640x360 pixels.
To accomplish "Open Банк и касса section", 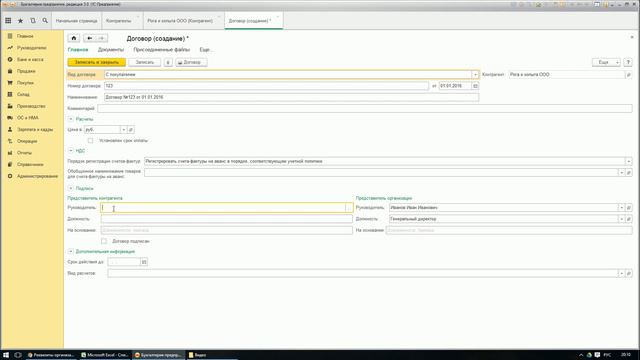I will click(x=30, y=60).
